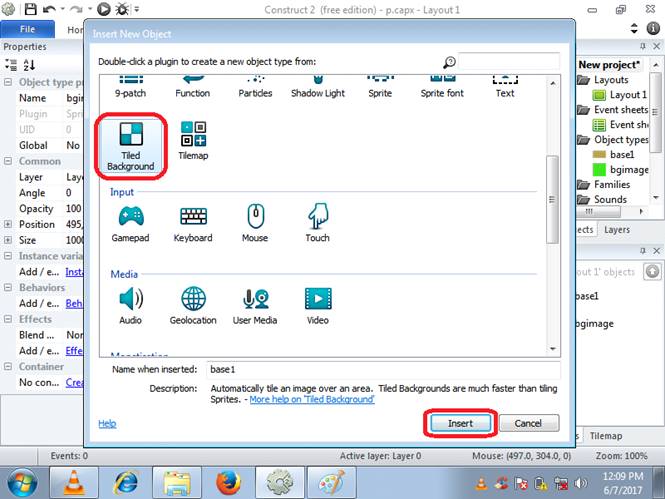Pick the Touch input plugin
The height and width of the screenshot is (499, 665).
pos(318,223)
